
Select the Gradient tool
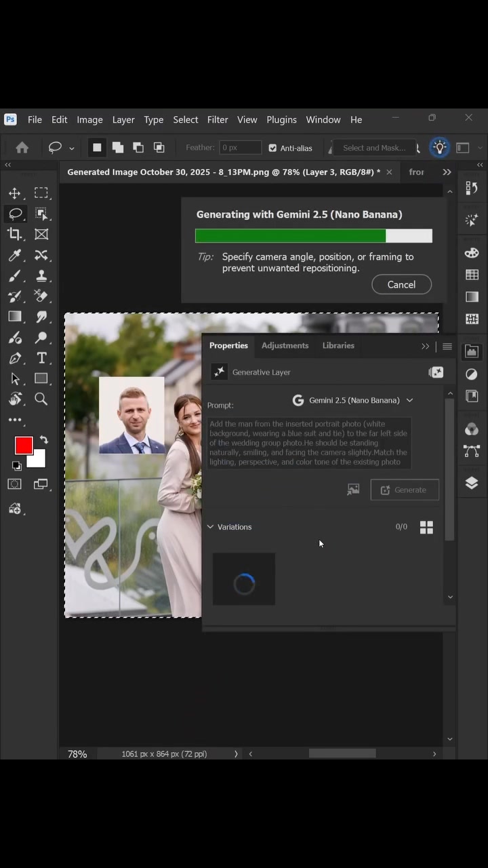14,317
